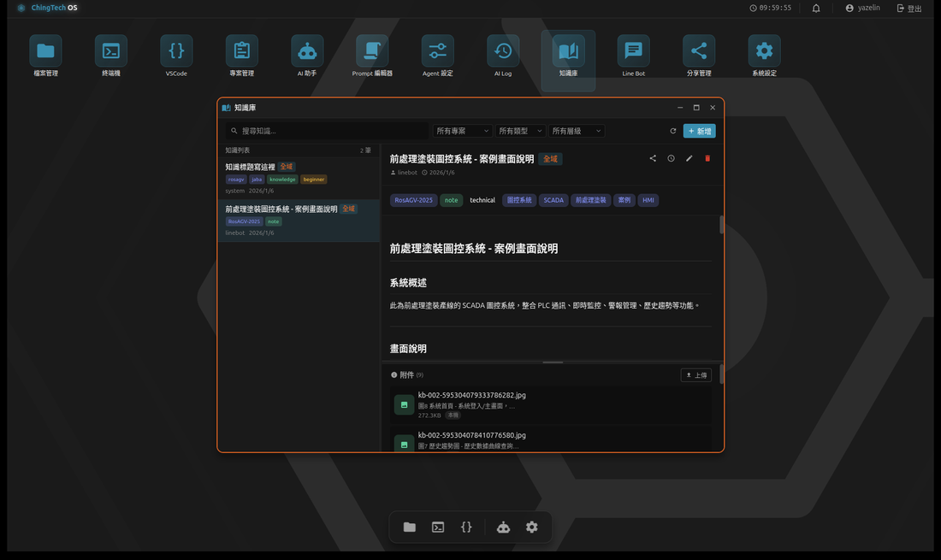941x560 pixels.
Task: Click the folder icon in the bottom dock
Action: point(409,527)
